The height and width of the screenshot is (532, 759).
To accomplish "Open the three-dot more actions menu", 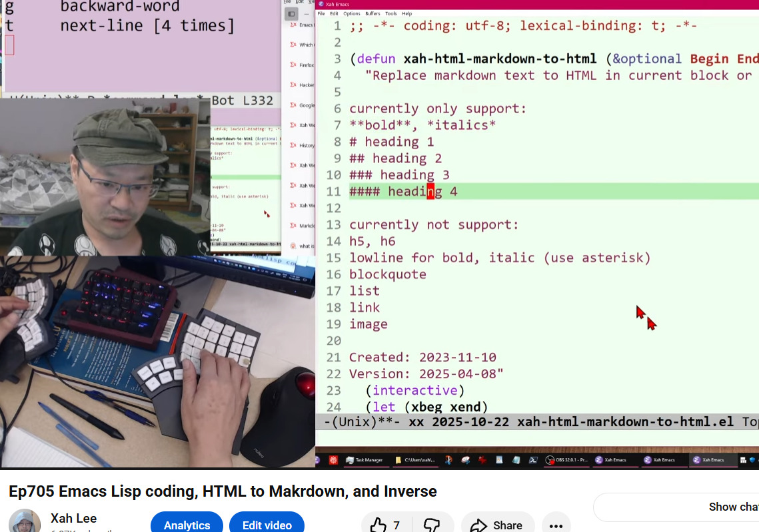I will pyautogui.click(x=556, y=525).
